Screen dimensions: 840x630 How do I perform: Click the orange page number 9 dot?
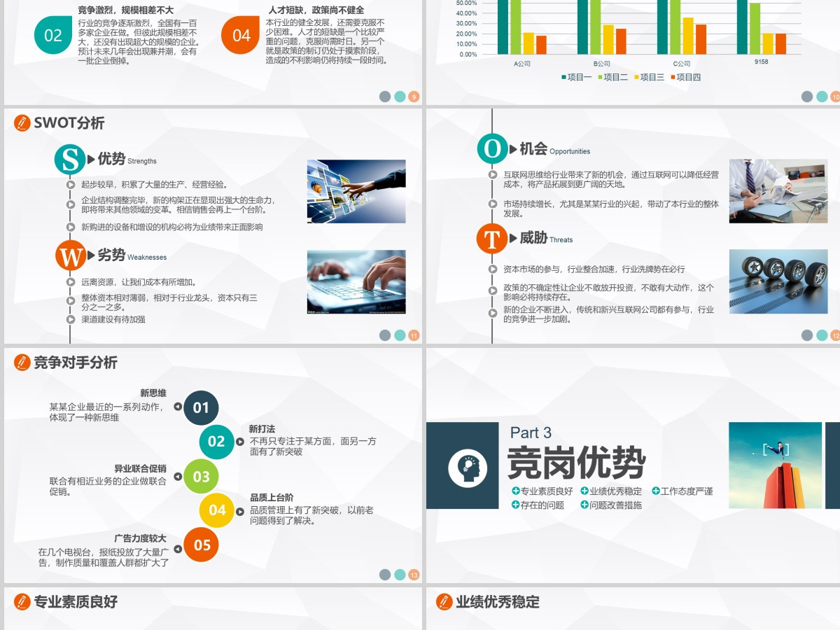[x=414, y=97]
